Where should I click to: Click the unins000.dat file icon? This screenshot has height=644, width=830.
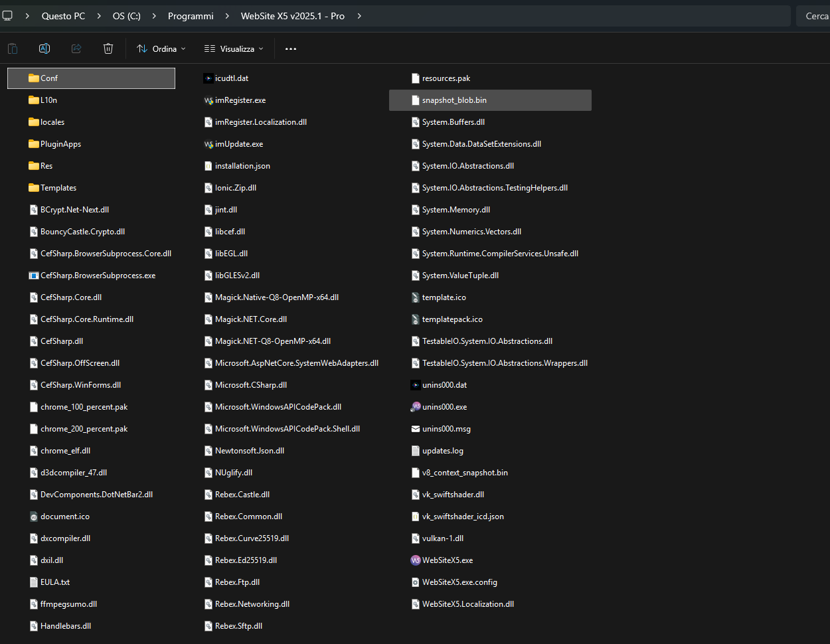[416, 385]
